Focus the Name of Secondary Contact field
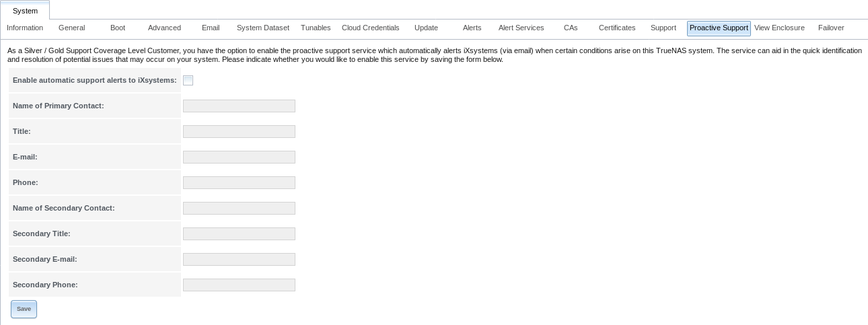The width and height of the screenshot is (868, 325). pyautogui.click(x=239, y=208)
